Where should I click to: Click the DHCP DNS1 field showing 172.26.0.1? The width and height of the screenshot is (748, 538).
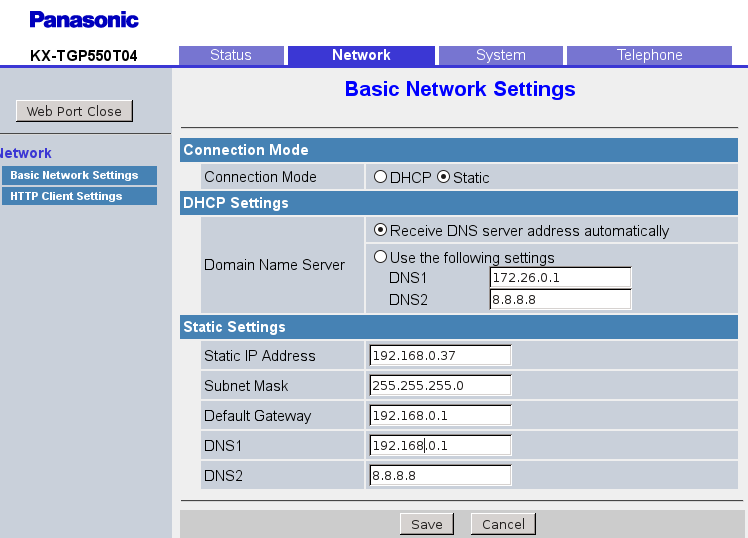[560, 278]
